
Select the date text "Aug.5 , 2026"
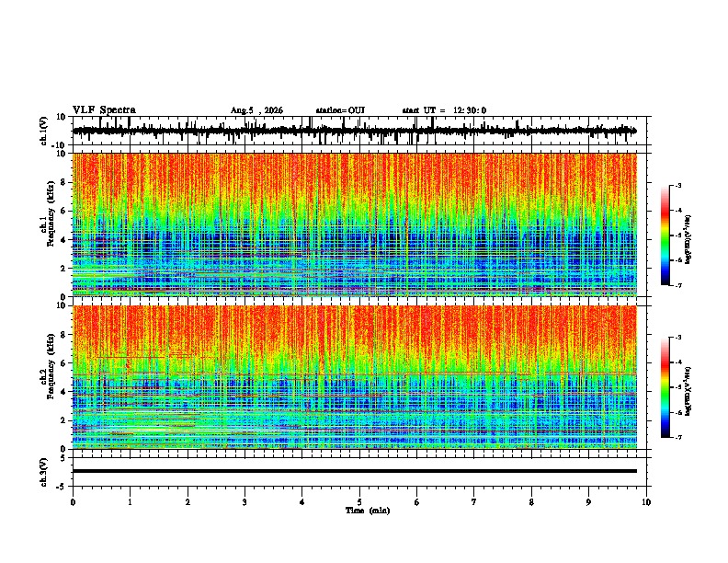point(256,110)
